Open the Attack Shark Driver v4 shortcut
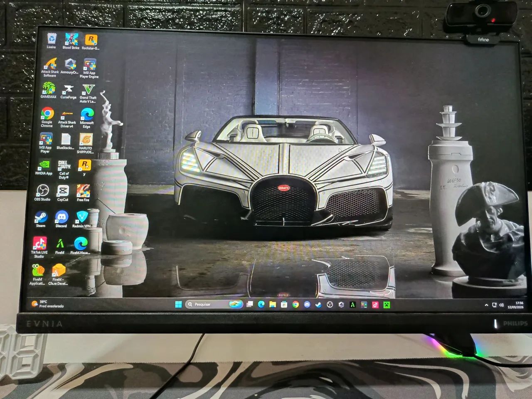This screenshot has width=532, height=399. point(67,118)
